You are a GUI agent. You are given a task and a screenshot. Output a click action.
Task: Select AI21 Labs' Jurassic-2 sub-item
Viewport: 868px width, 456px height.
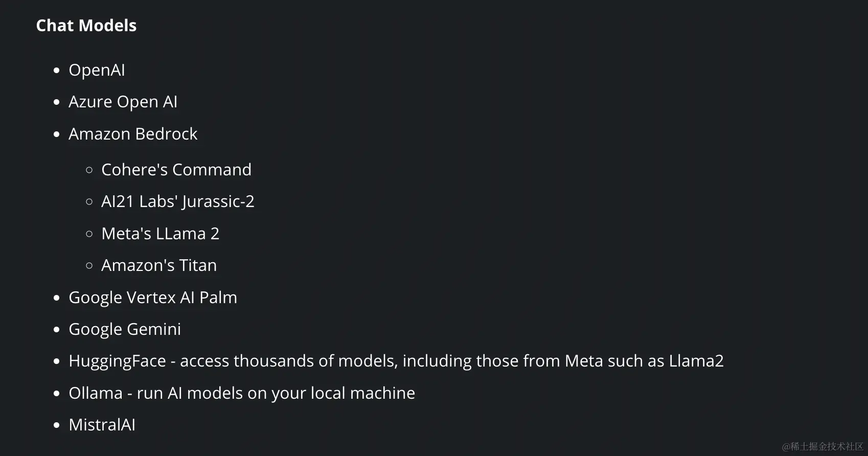click(178, 201)
